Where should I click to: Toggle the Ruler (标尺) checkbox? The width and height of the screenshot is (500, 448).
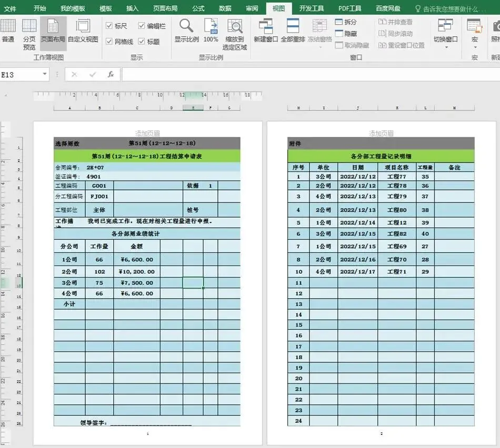(109, 25)
